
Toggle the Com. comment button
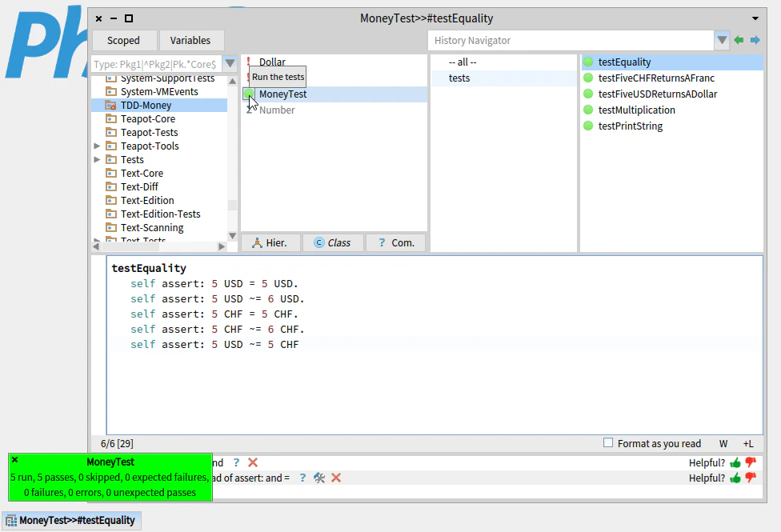[x=396, y=242]
